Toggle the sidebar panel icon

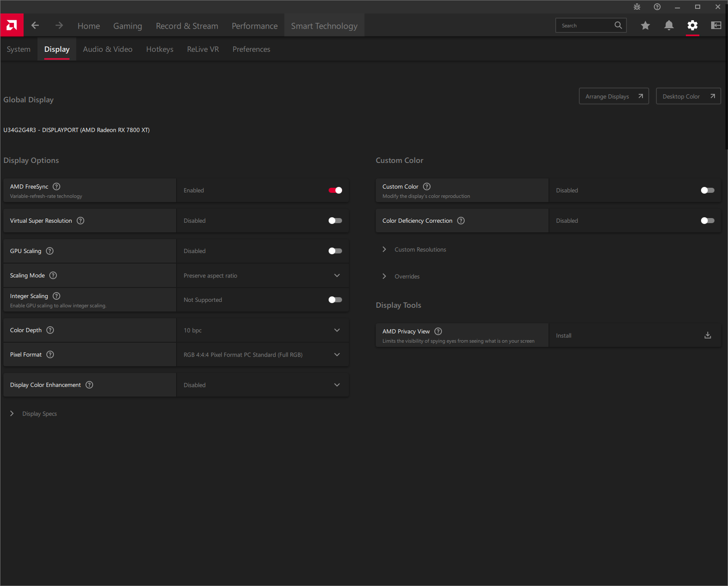point(716,26)
